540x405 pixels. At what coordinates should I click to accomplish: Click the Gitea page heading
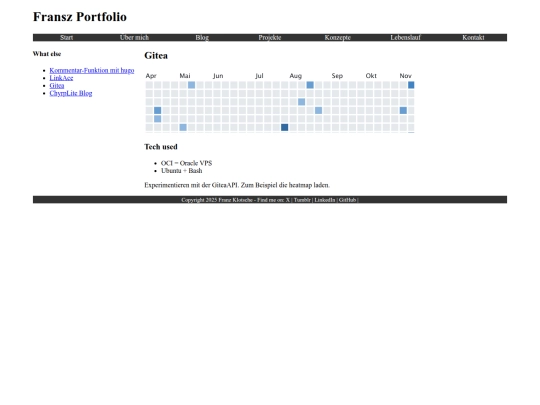point(156,55)
